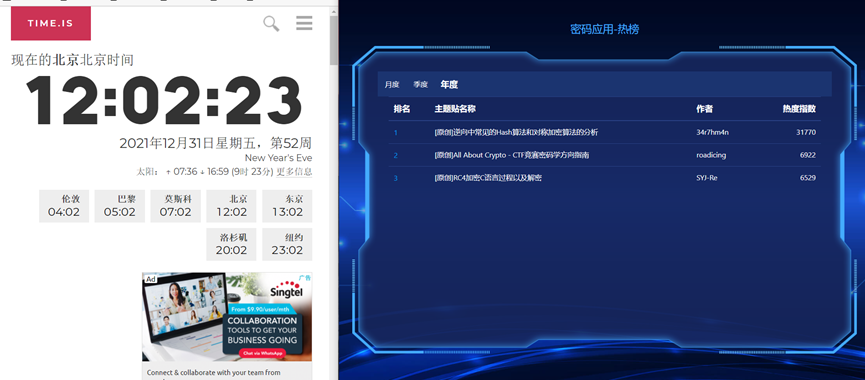Click author SYJ-Re
Image resolution: width=865 pixels, height=380 pixels.
[707, 178]
